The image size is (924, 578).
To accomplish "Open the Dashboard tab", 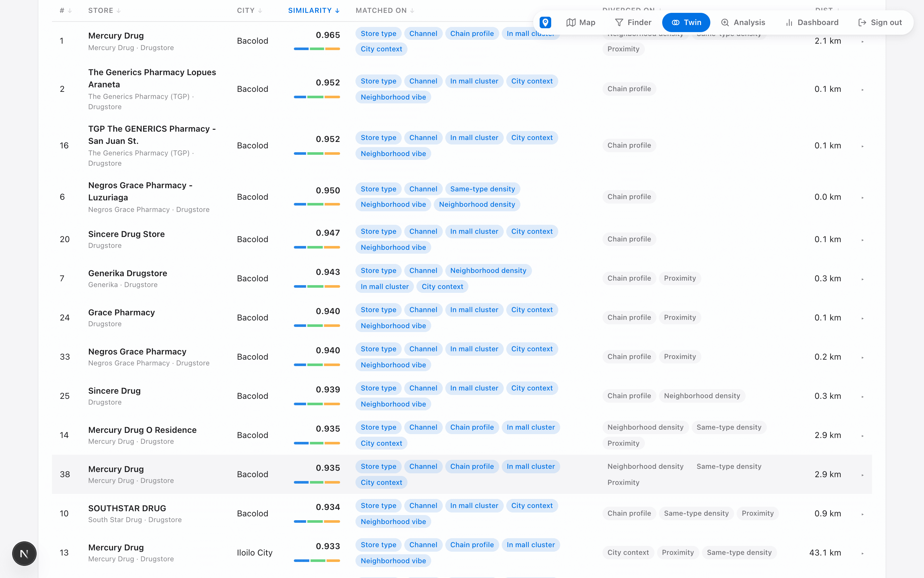I will click(812, 22).
